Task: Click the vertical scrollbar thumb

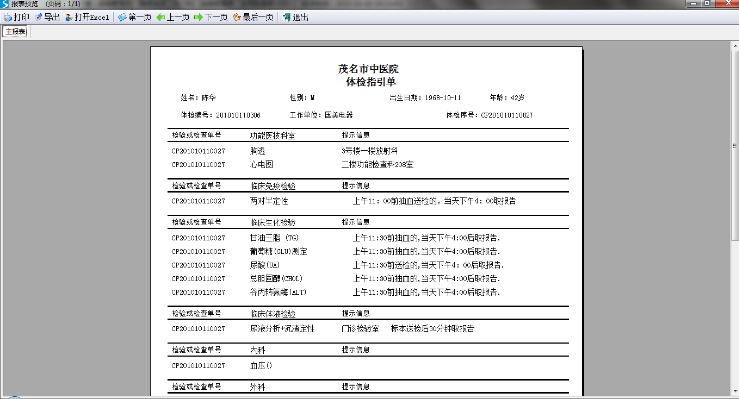Action: pos(735,146)
